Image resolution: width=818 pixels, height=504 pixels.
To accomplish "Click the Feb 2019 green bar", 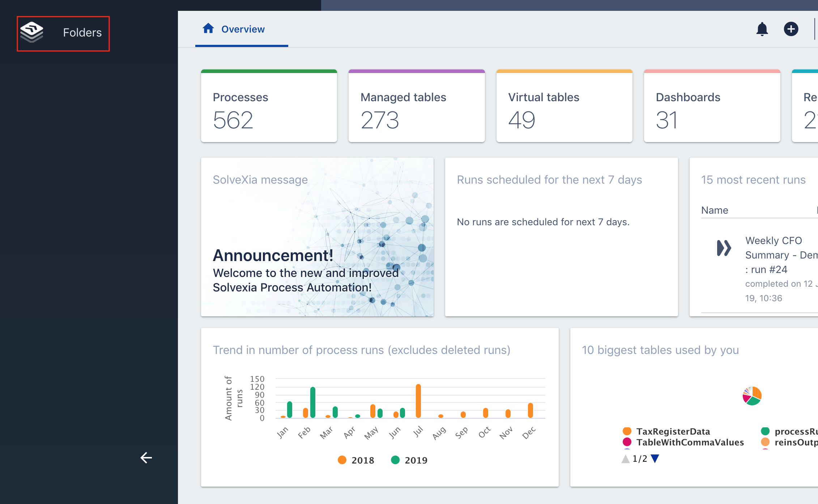I will [313, 402].
